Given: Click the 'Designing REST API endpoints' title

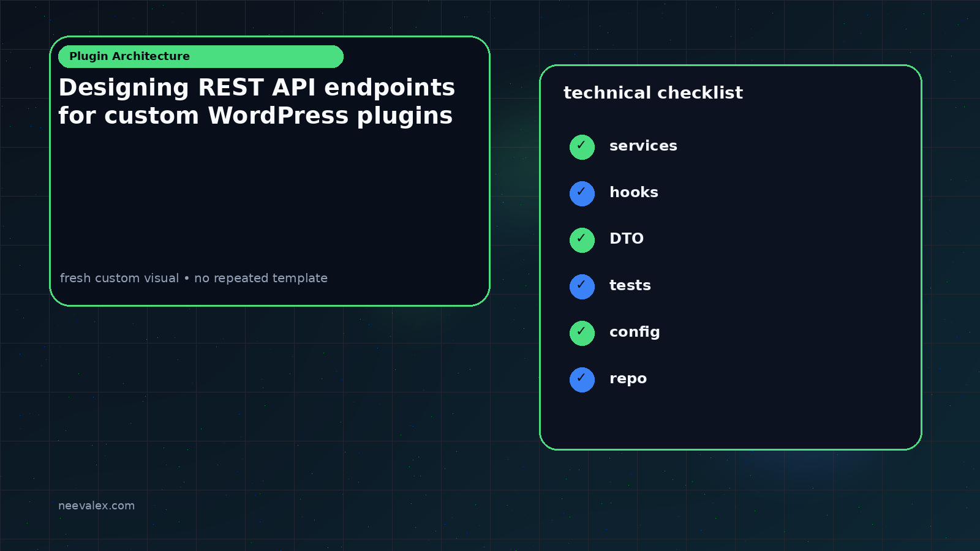Looking at the screenshot, I should coord(257,88).
